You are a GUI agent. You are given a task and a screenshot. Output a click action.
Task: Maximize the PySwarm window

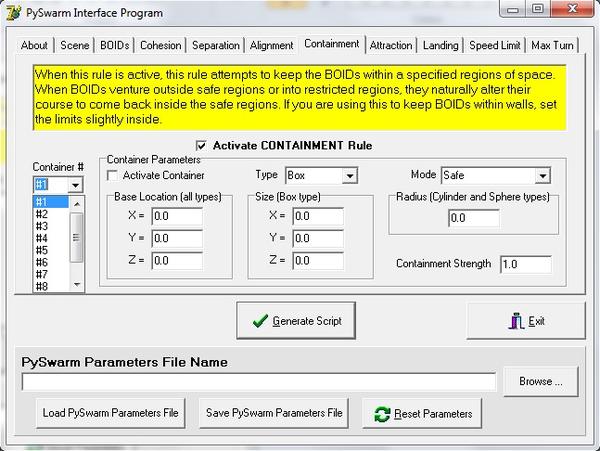pyautogui.click(x=538, y=9)
